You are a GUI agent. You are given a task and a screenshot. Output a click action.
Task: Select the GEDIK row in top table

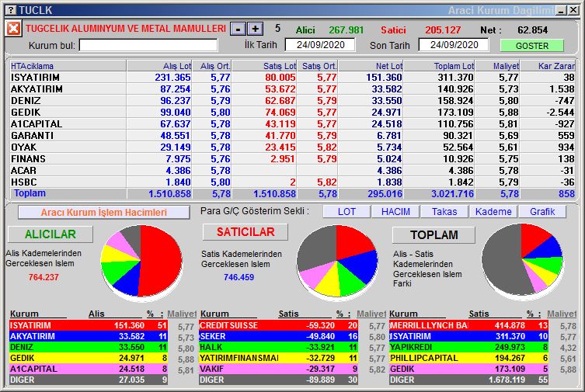click(x=292, y=112)
